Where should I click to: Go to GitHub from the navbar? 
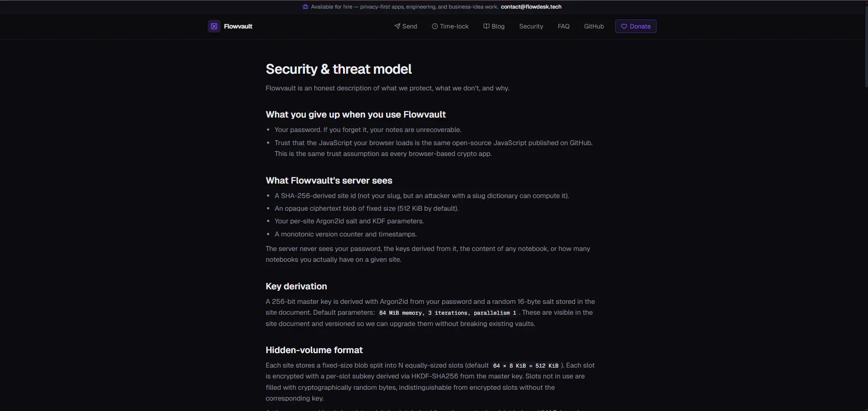(x=594, y=26)
